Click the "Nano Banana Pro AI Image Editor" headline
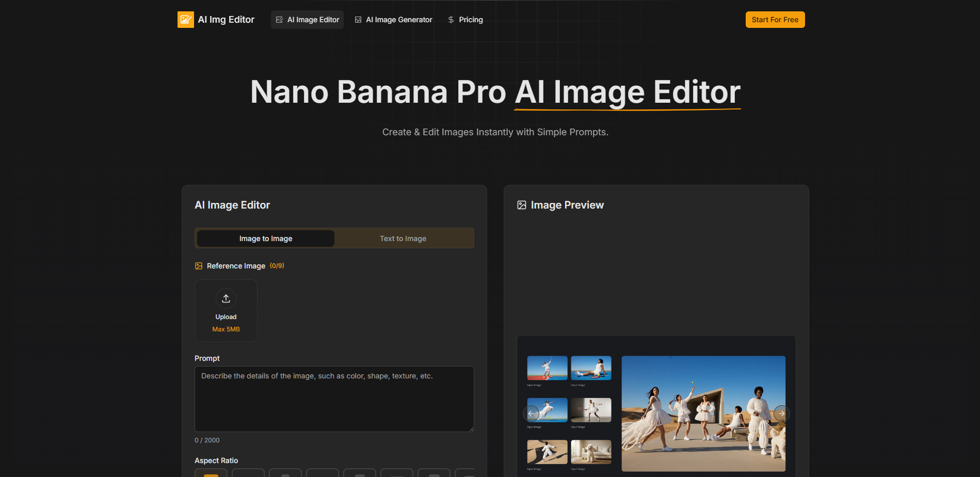The height and width of the screenshot is (477, 980). coord(495,92)
